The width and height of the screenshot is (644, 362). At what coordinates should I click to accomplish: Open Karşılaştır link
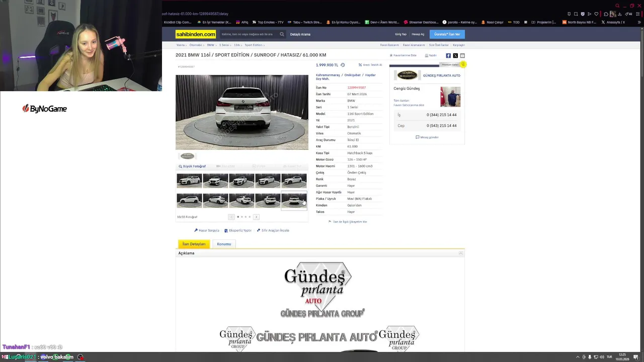[458, 45]
